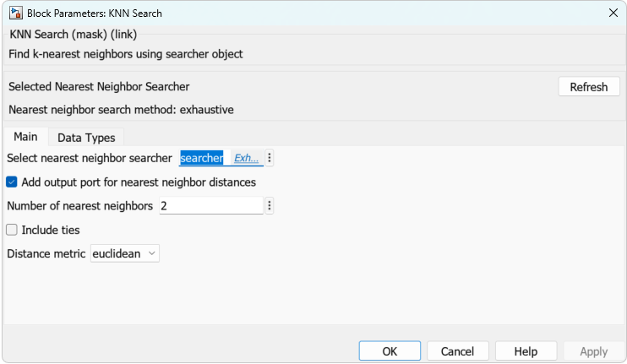Image resolution: width=627 pixels, height=364 pixels.
Task: Click the Cancel button
Action: (x=457, y=351)
